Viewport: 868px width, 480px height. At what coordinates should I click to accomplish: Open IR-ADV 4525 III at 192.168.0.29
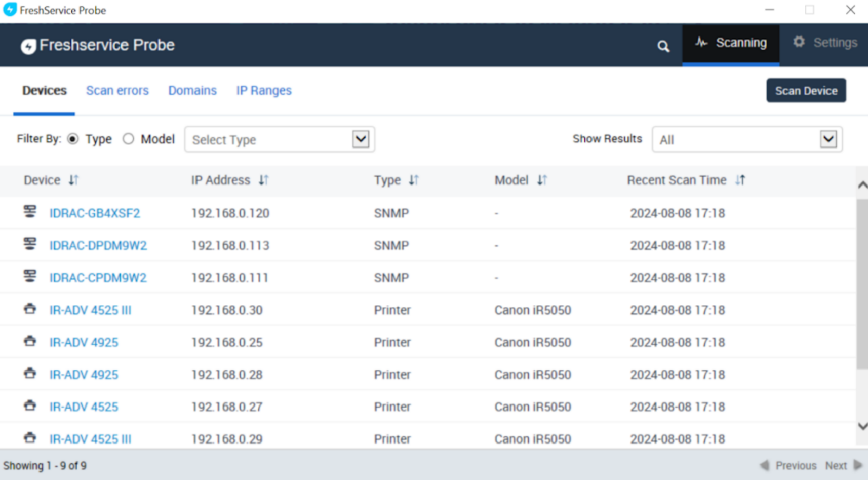point(90,439)
